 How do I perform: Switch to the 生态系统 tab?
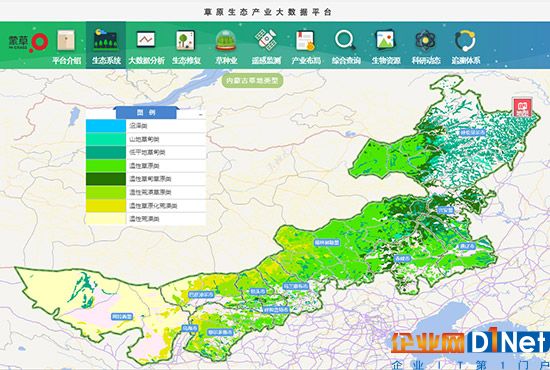[x=106, y=45]
